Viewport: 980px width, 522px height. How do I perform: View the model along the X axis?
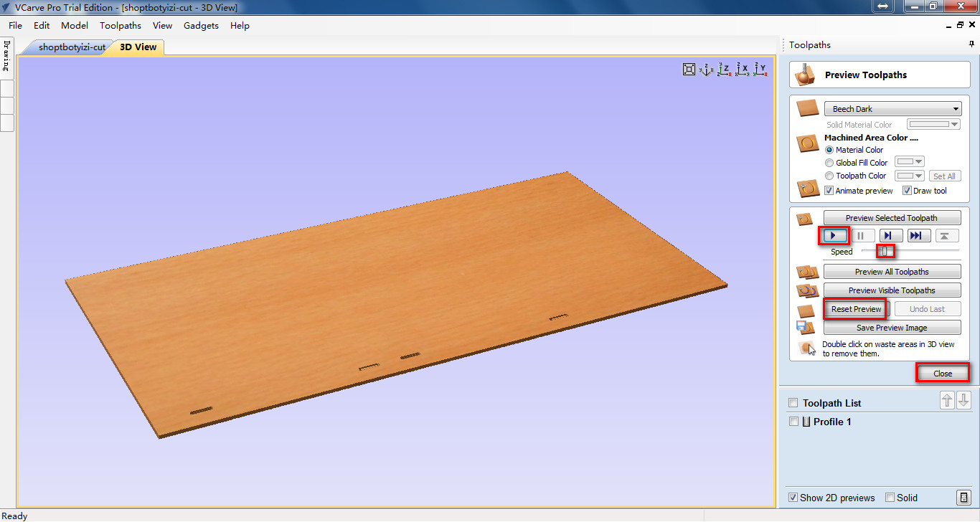pos(743,69)
